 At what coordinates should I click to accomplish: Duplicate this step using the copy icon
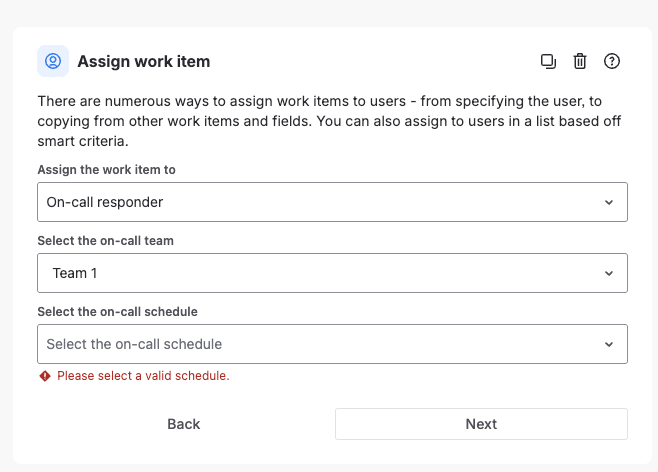[548, 61]
